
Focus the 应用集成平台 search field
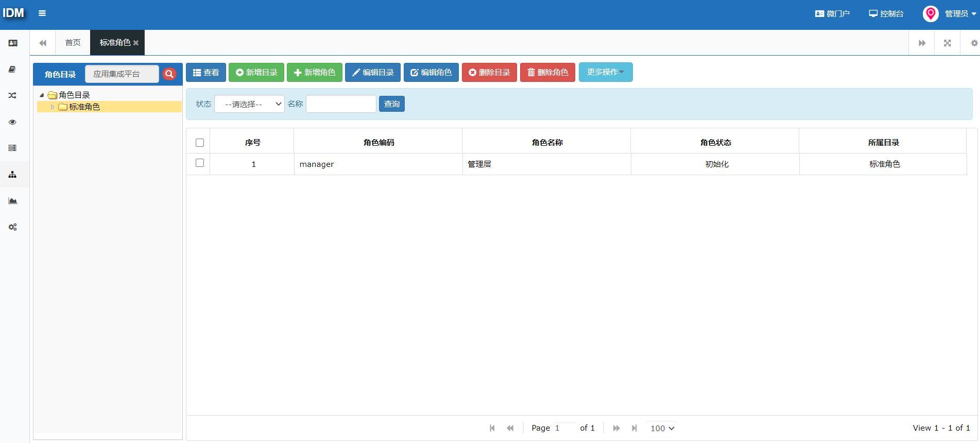tap(122, 74)
